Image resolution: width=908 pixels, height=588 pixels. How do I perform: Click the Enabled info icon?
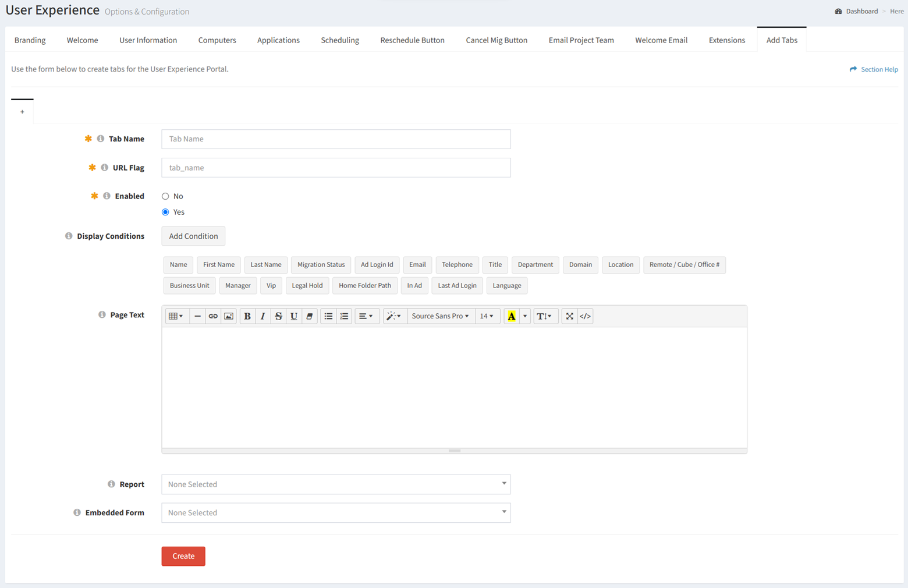pyautogui.click(x=107, y=196)
